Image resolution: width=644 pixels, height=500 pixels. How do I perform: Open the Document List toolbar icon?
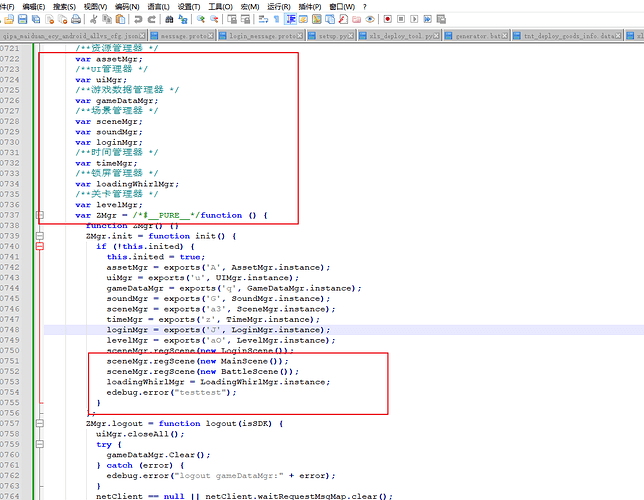point(330,19)
